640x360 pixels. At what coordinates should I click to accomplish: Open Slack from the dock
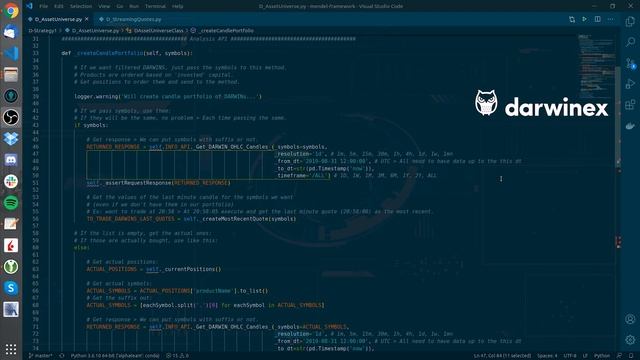[x=11, y=181]
